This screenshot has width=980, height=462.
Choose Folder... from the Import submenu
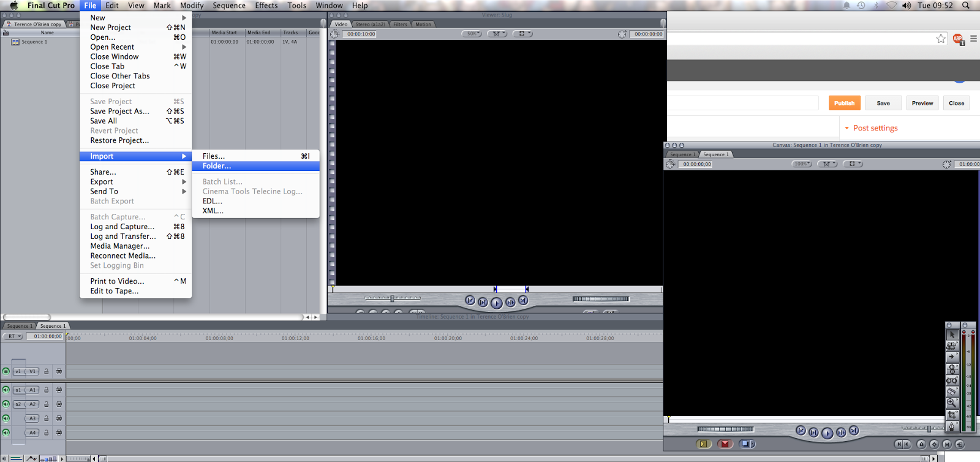[x=255, y=166]
